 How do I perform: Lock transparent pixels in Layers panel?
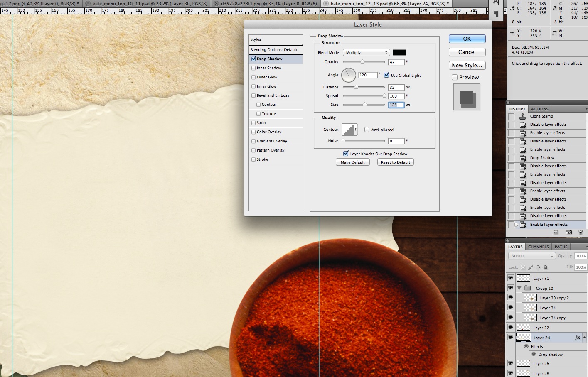[523, 267]
